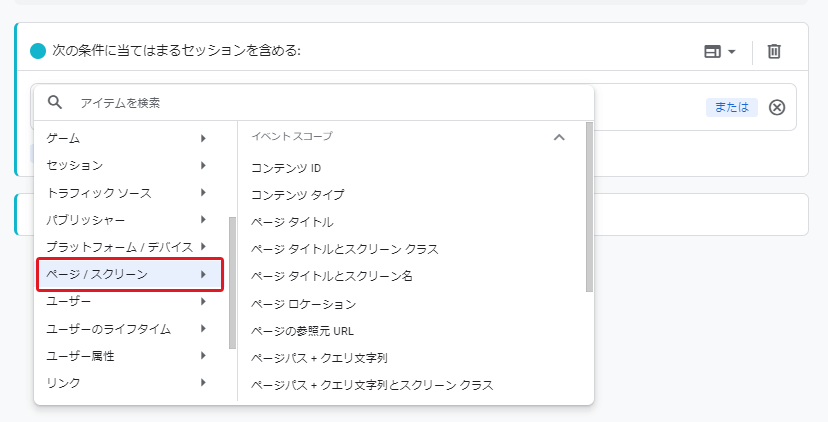The width and height of the screenshot is (828, 422).
Task: Open プラットフォーム / デバイス category
Action: (130, 247)
